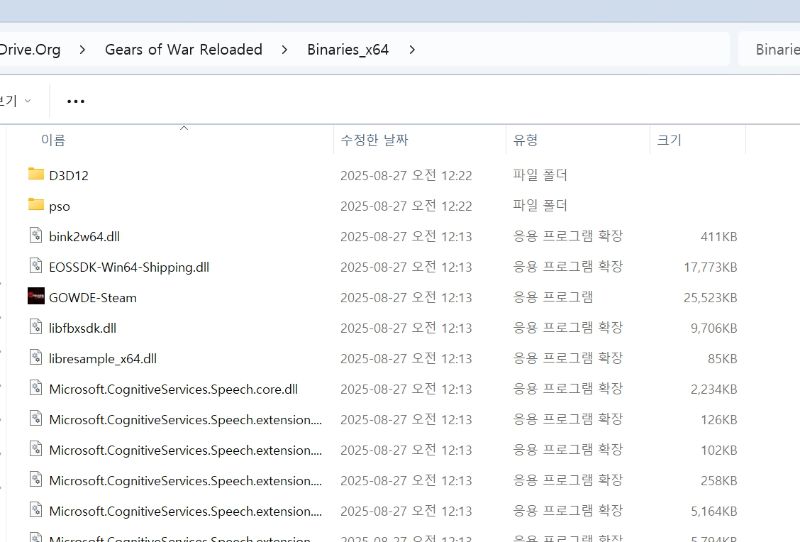Click icon of the 102KB Speech.extension file

tap(36, 449)
